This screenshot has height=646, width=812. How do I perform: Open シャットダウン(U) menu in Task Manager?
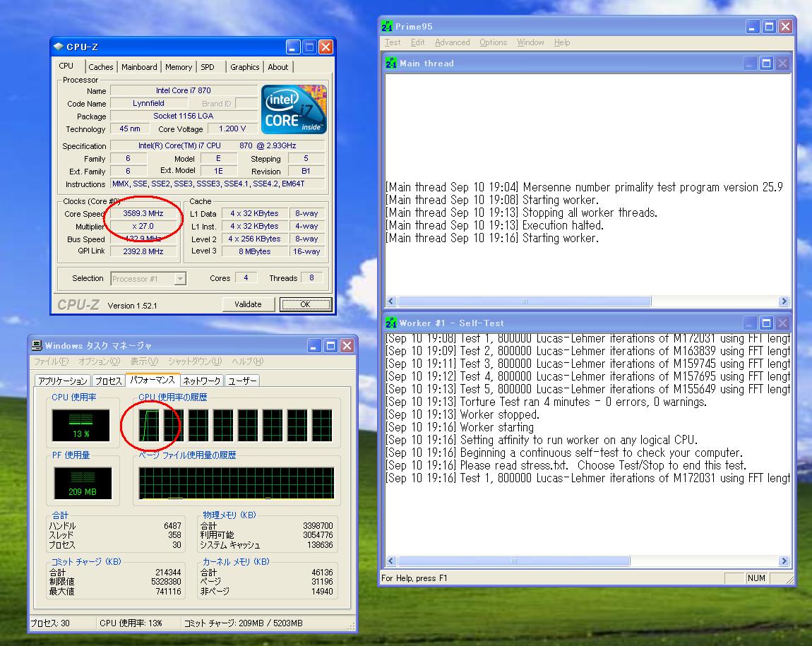[195, 361]
